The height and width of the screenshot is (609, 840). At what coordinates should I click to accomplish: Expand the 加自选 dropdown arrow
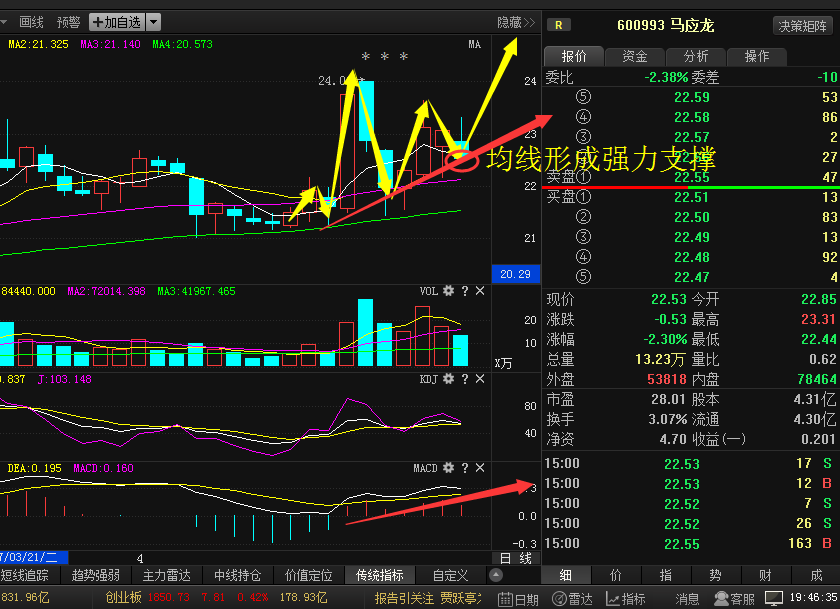click(x=153, y=22)
